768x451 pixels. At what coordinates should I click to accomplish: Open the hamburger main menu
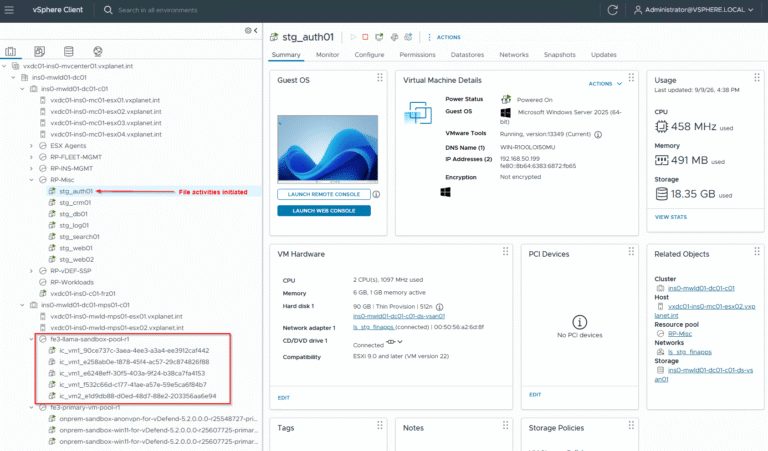coord(9,10)
